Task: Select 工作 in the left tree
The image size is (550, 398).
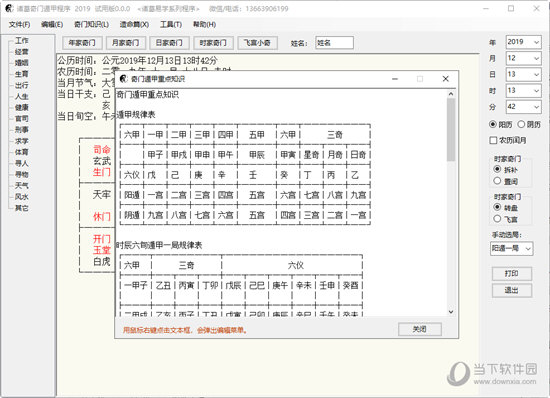Action: [x=22, y=40]
